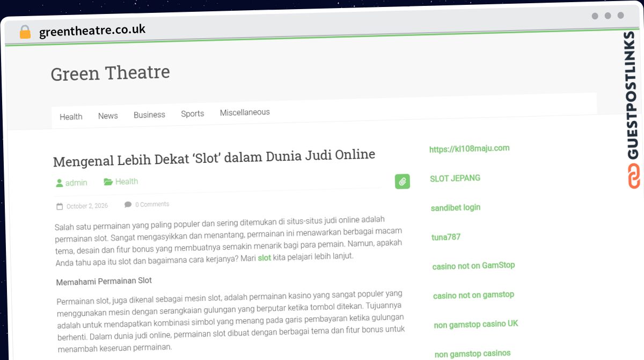
Task: Open the sandibet login sidebar link
Action: point(456,207)
